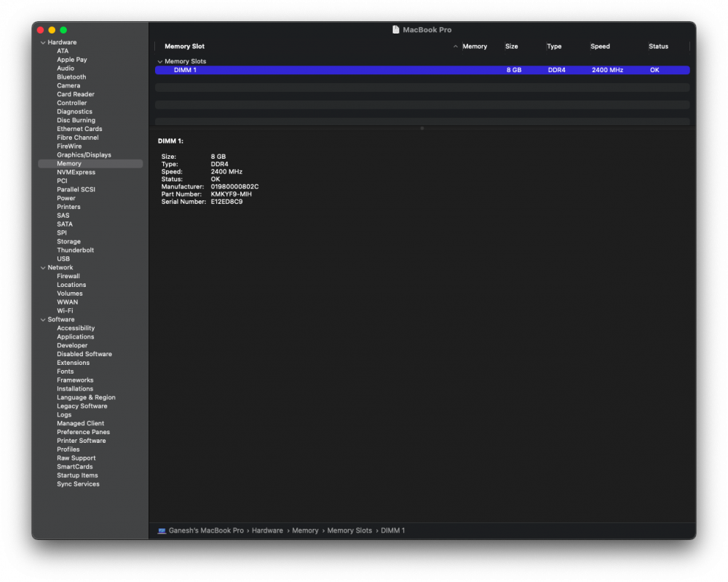Click the MacBook Pro document icon in title
Screen dimensions: 728x582
395,30
